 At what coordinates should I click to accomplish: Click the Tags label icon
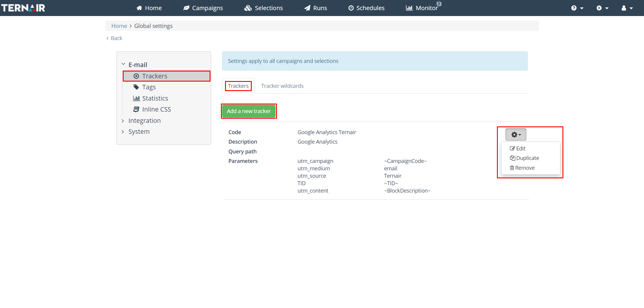136,87
